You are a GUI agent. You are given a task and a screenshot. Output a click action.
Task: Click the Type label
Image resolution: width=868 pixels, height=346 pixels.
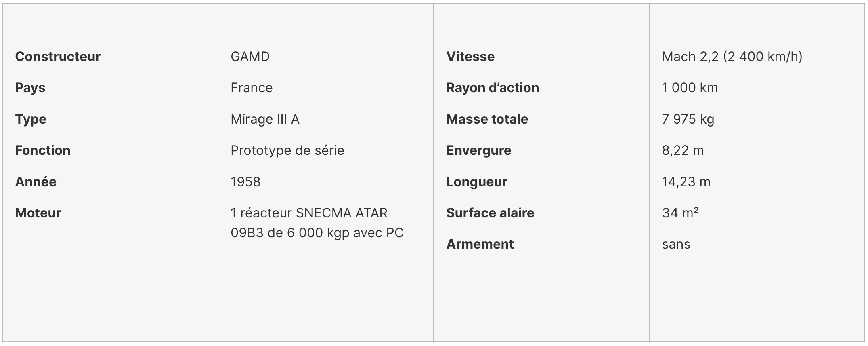[x=31, y=119]
